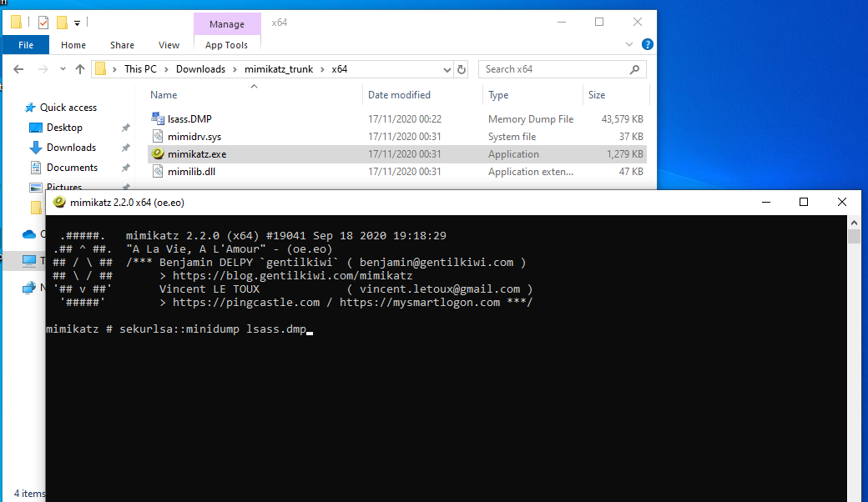This screenshot has height=502, width=868.
Task: Expand chevron after 'Downloads' breadcrumb
Action: pos(235,69)
